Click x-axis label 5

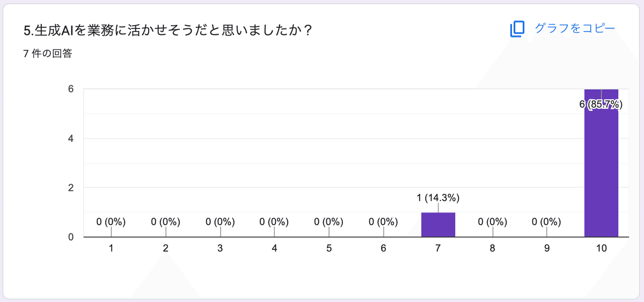[x=329, y=248]
